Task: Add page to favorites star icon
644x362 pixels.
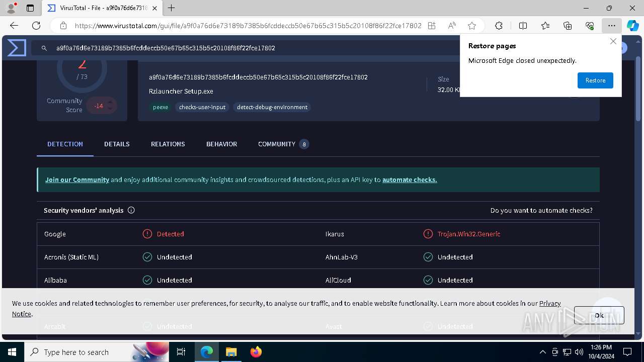Action: click(472, 26)
